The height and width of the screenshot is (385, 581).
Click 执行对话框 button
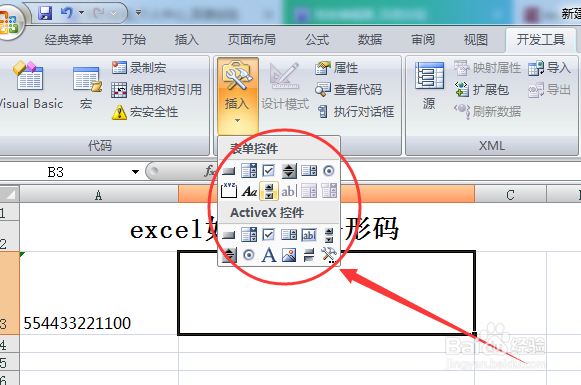coord(356,112)
